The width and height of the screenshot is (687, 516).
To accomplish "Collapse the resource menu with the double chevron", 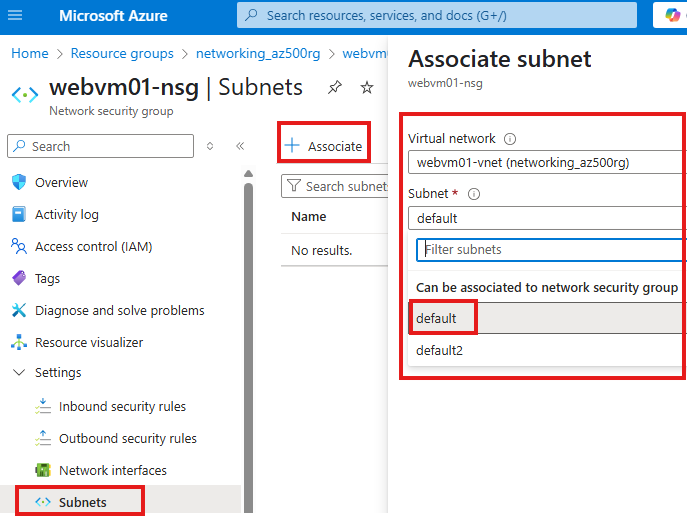I will (240, 146).
